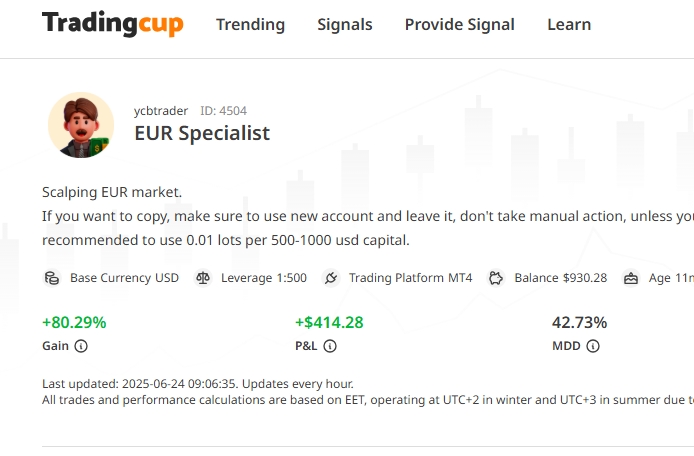The width and height of the screenshot is (694, 456).
Task: Click the ycbtrader username
Action: pos(161,111)
